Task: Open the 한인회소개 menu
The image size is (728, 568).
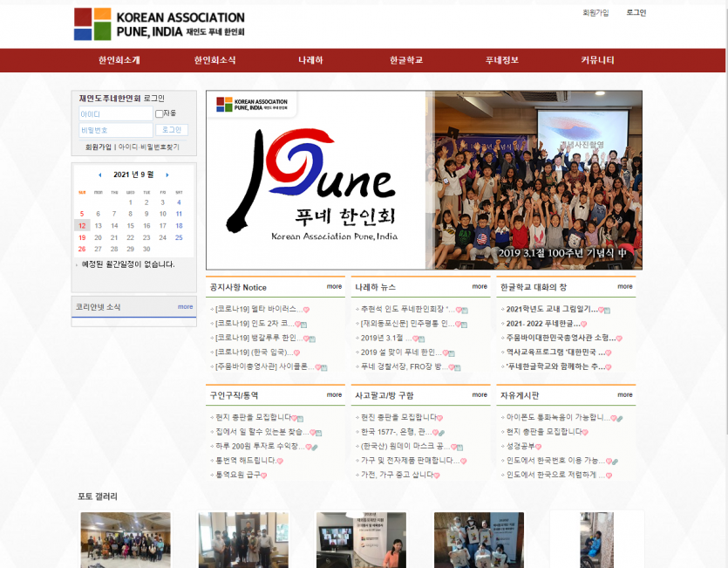Action: coord(119,60)
